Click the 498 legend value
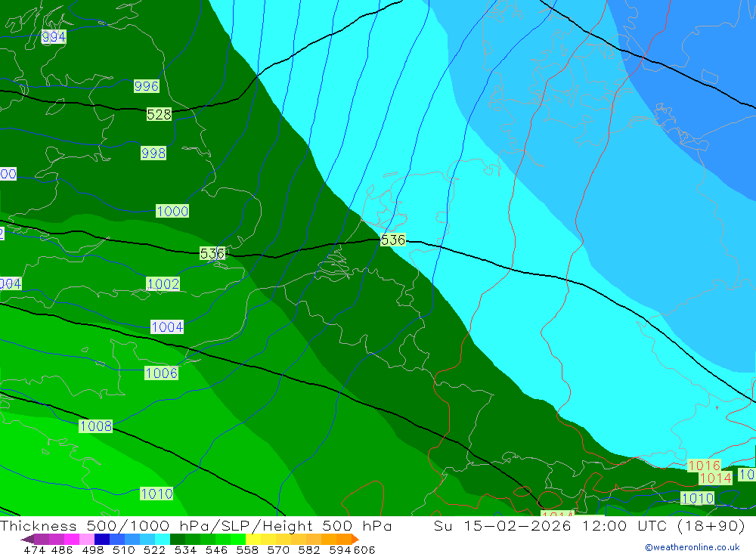Screen dimensions: 756x554 click(x=93, y=550)
